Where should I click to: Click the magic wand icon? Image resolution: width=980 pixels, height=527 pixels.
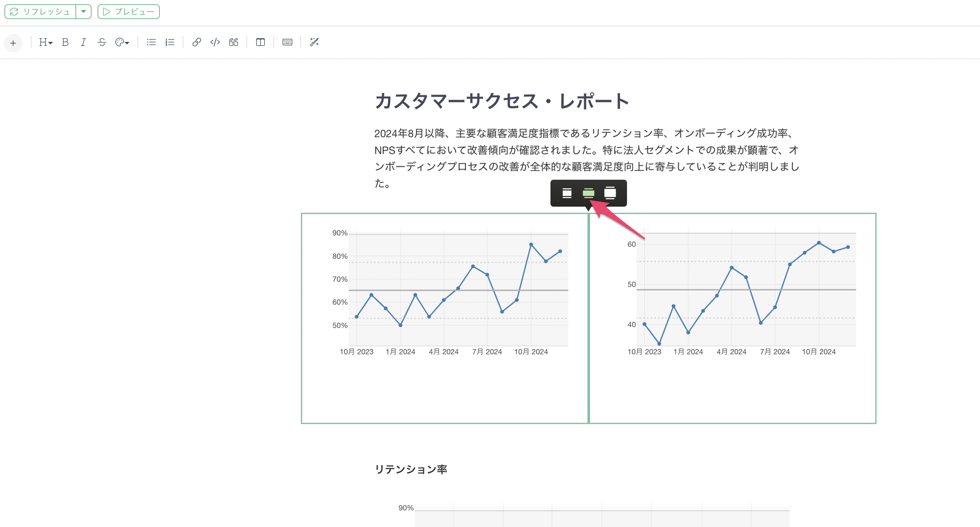(x=314, y=42)
